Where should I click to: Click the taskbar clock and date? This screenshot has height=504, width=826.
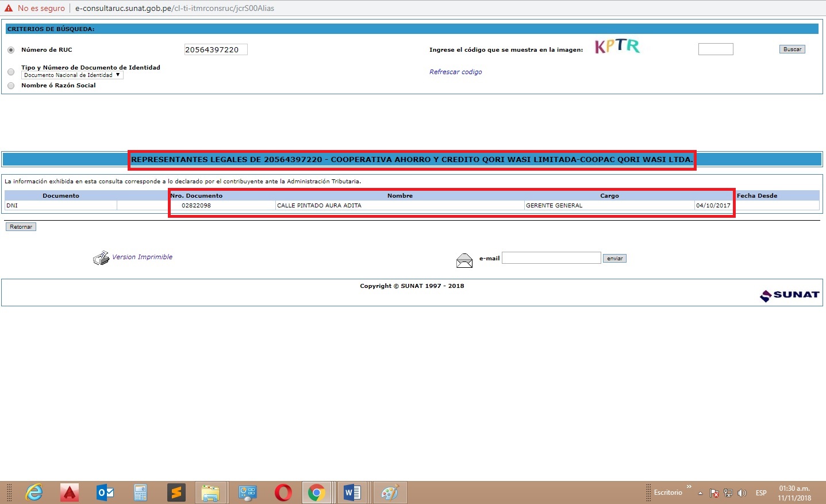[794, 493]
